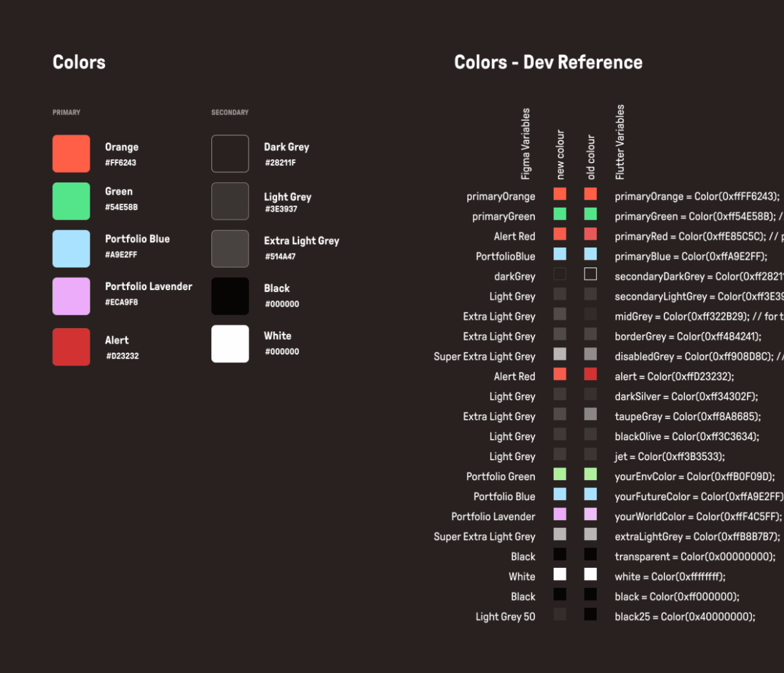
Task: Select the Flutter Variables column header
Action: [x=619, y=142]
